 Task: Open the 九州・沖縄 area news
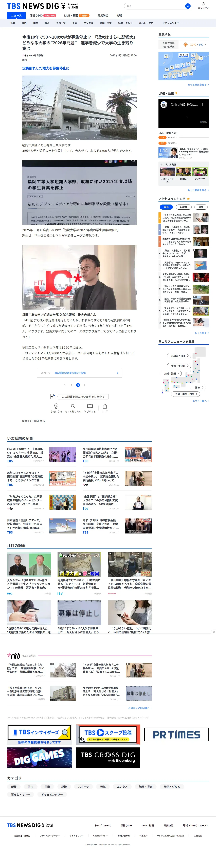(171, 373)
